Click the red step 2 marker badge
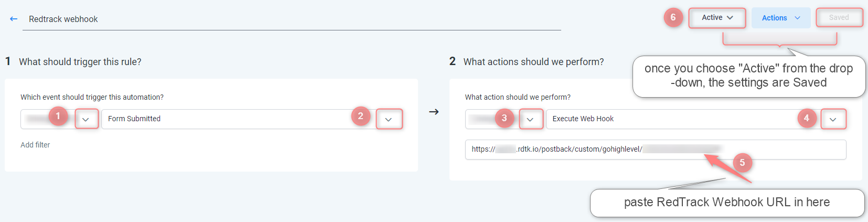The width and height of the screenshot is (868, 222). point(361,117)
